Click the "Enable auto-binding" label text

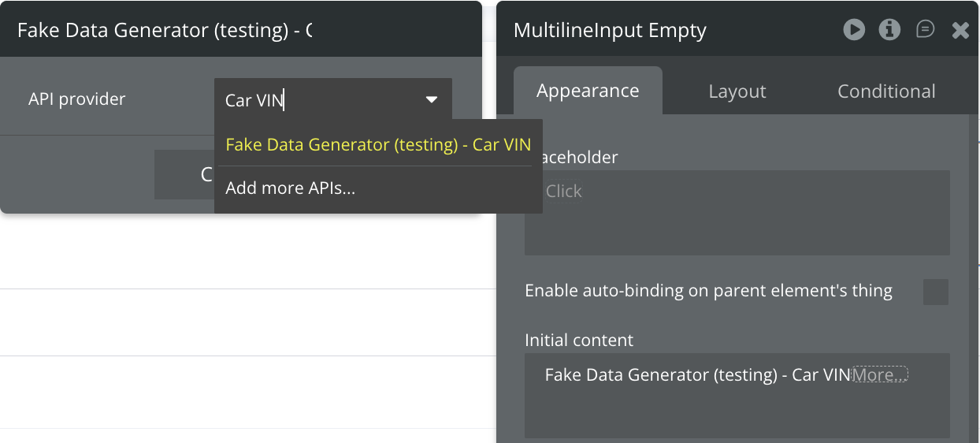(x=708, y=292)
